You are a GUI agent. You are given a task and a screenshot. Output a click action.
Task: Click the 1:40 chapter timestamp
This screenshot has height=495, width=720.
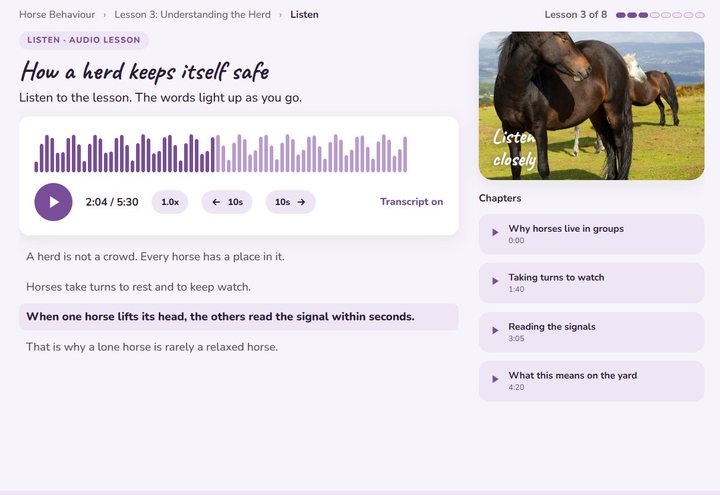(516, 289)
